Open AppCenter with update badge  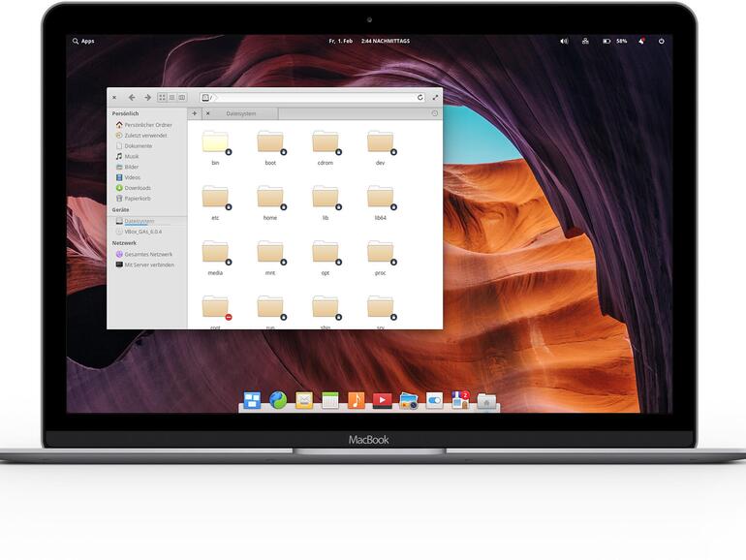pos(460,400)
